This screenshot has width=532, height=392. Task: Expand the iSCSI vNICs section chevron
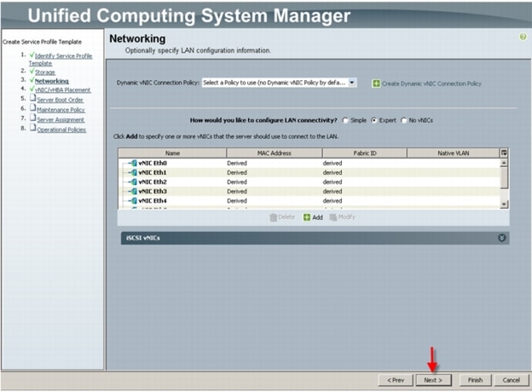[x=501, y=238]
